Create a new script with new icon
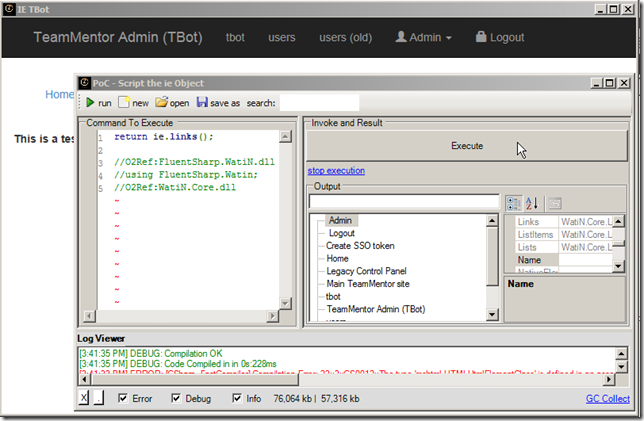Viewport: 644px width, 421px height. tap(124, 102)
